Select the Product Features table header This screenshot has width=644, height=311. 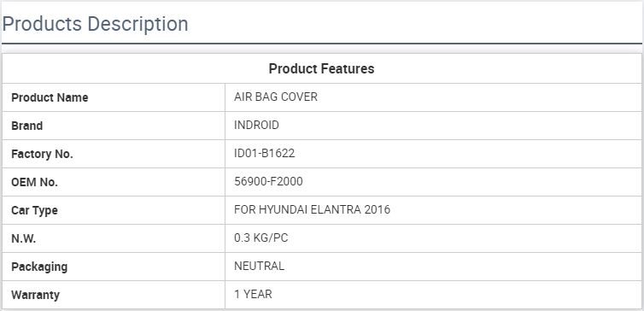tap(322, 68)
